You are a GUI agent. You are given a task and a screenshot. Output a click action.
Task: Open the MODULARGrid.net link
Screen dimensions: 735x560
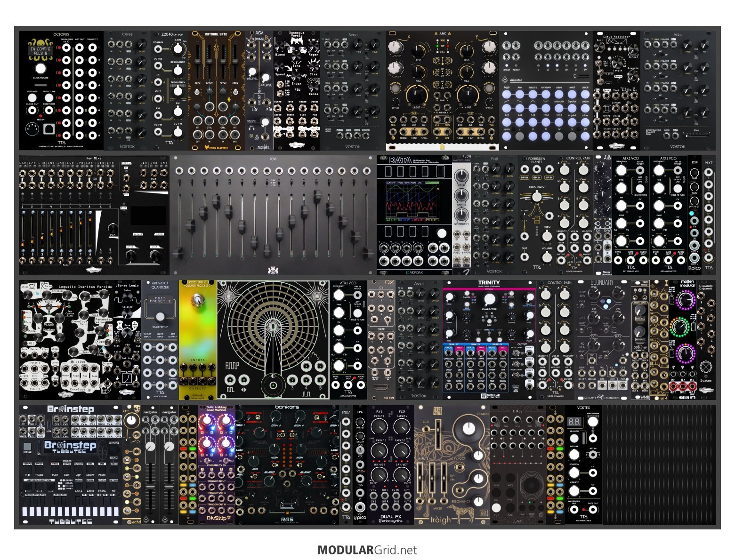(x=367, y=550)
